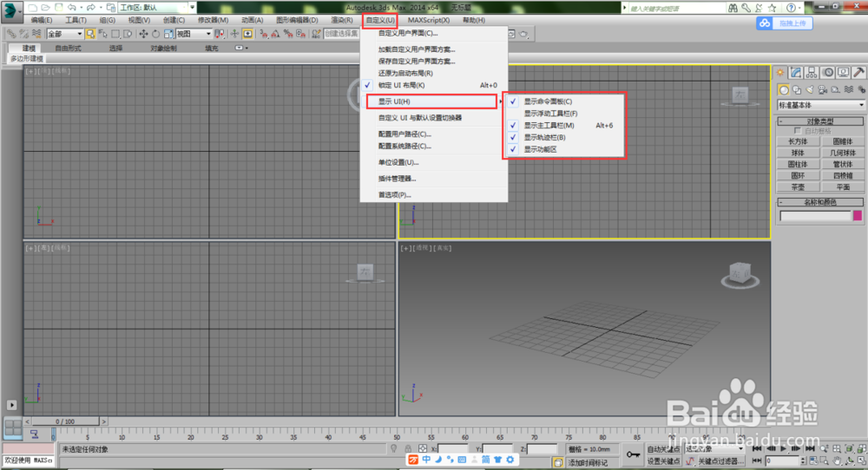Collapse the 名称和颜色 rollout
Screen dimensions: 868x470
pyautogui.click(x=820, y=202)
